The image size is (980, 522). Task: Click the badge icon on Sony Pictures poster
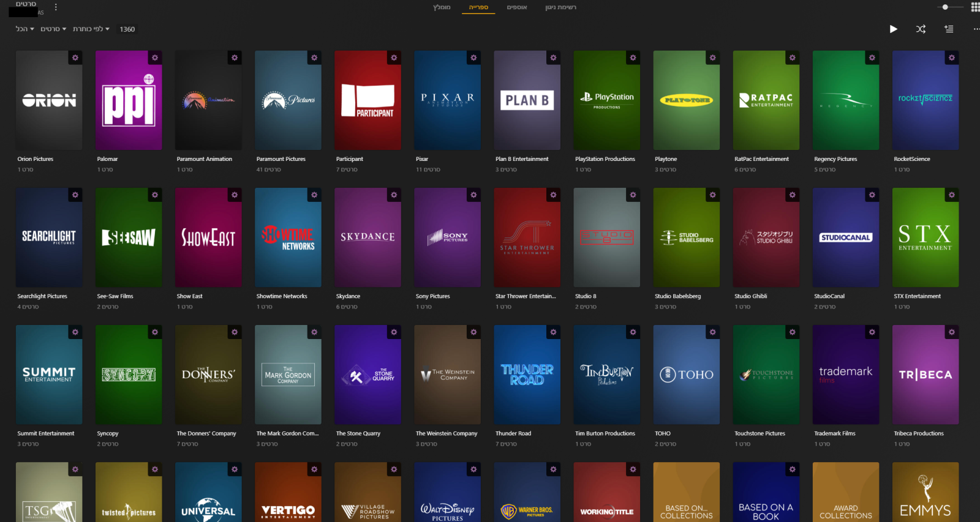[x=473, y=195]
